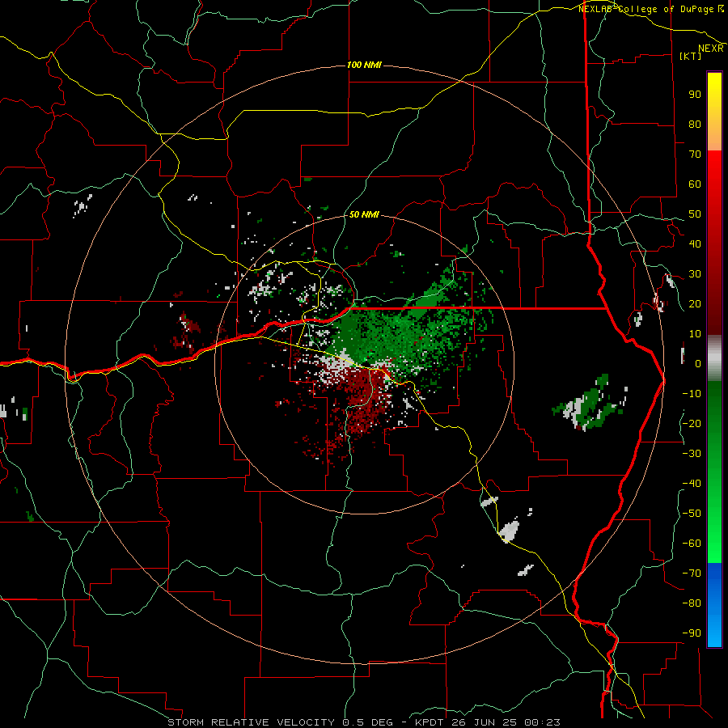The image size is (728, 728).
Task: Click the 0 value on the velocity scale
Action: click(x=698, y=363)
